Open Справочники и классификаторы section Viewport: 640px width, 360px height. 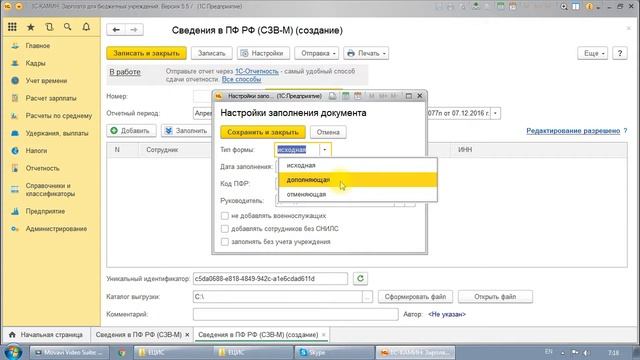pyautogui.click(x=50, y=190)
